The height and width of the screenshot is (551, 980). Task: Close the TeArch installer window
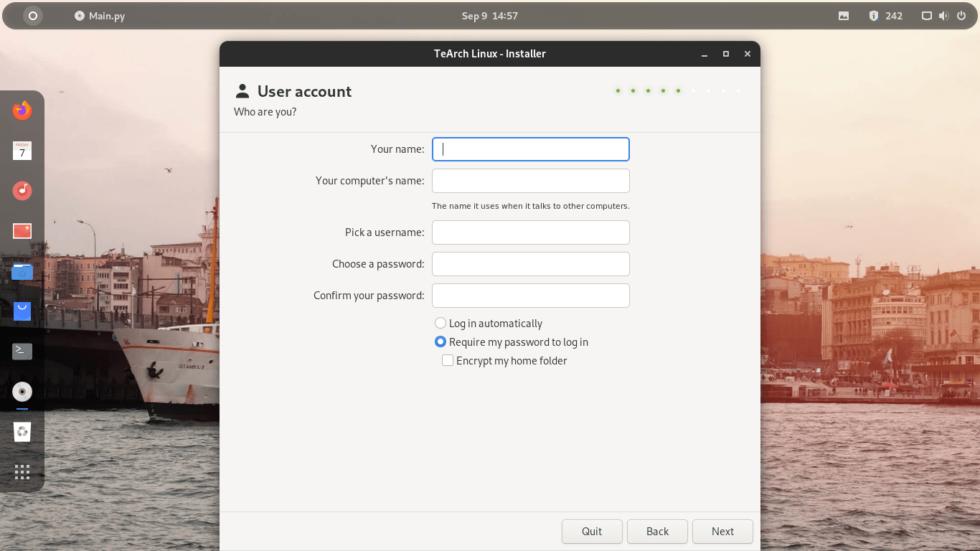coord(748,54)
